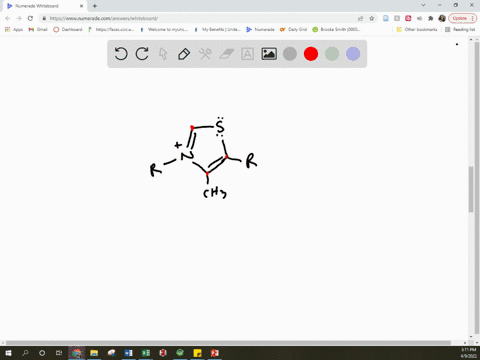Open the Chrome profile avatar
This screenshot has width=480, height=360.
coord(442,18)
